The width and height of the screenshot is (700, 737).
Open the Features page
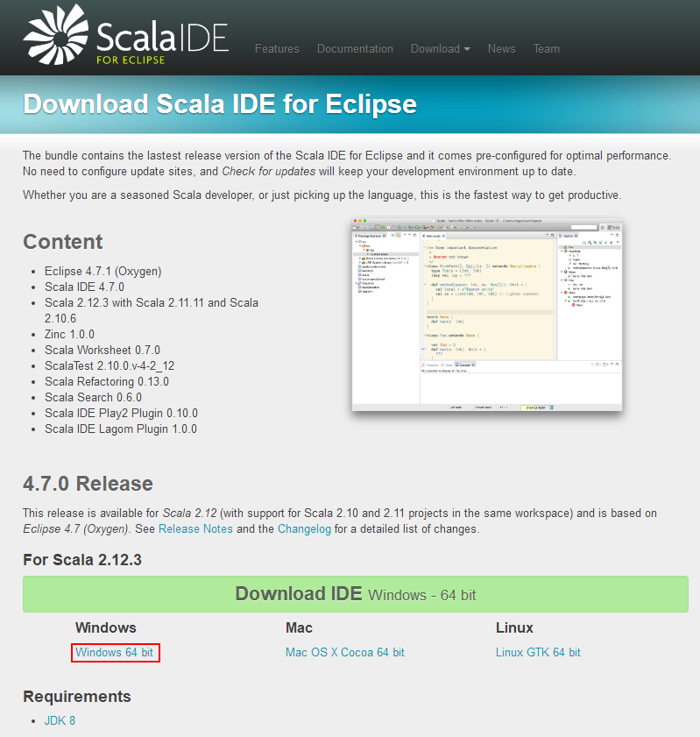point(277,48)
